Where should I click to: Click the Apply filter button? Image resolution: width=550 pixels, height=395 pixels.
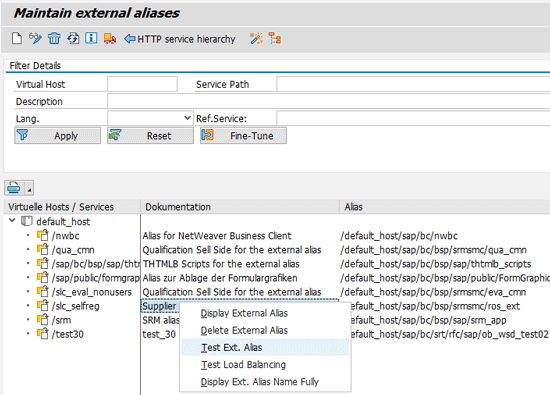[x=58, y=135]
